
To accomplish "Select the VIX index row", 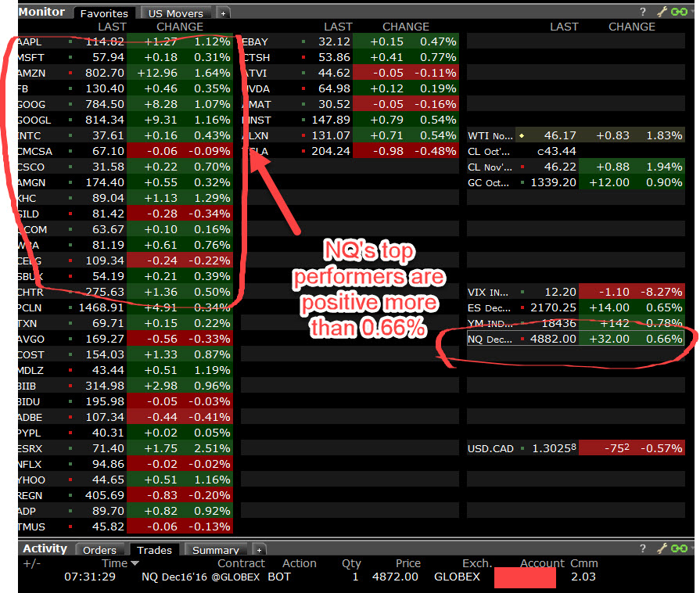I will coord(576,292).
